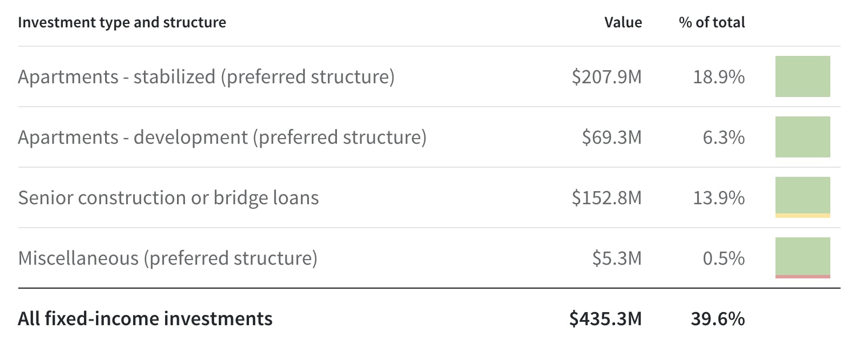Click the All fixed-income investments total label

[x=145, y=318]
